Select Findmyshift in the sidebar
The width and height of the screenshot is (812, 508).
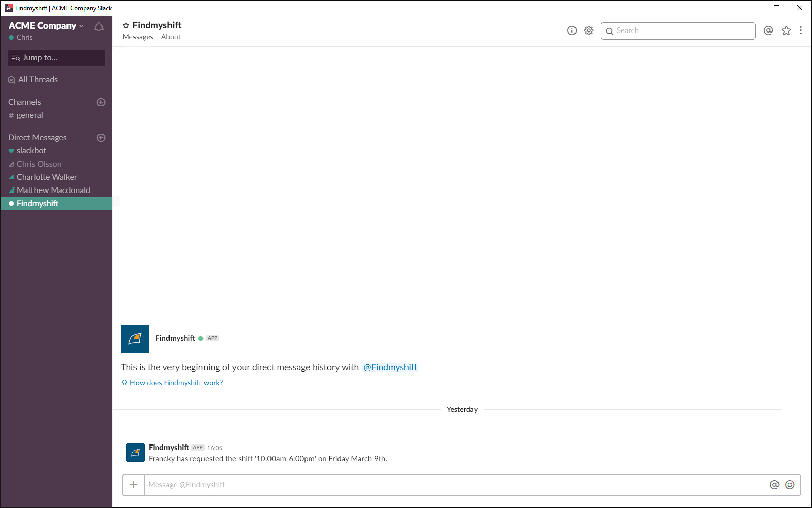pos(56,204)
